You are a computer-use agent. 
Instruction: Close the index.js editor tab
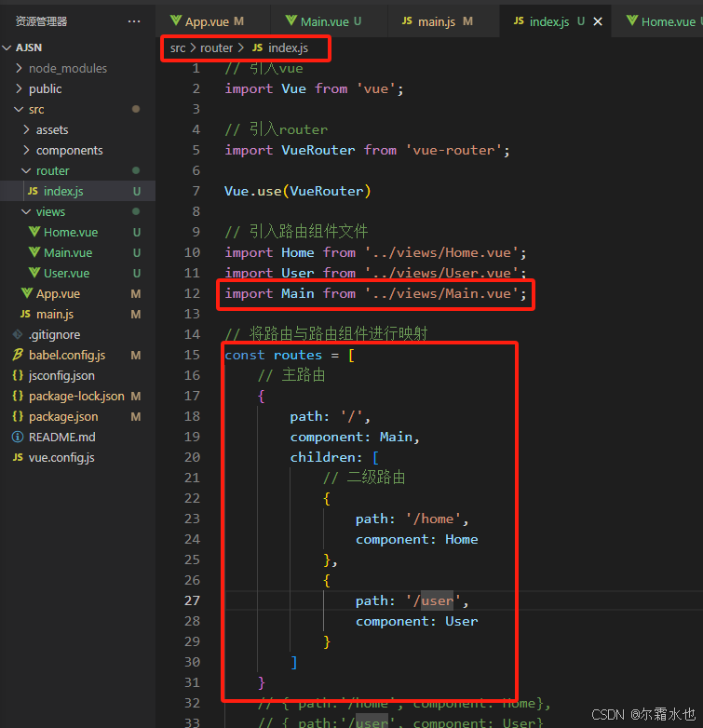point(598,21)
